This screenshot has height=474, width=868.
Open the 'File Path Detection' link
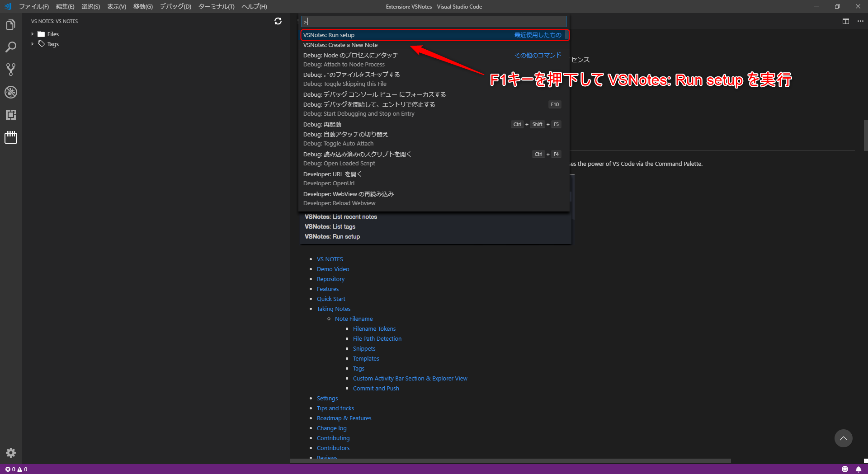coord(377,338)
